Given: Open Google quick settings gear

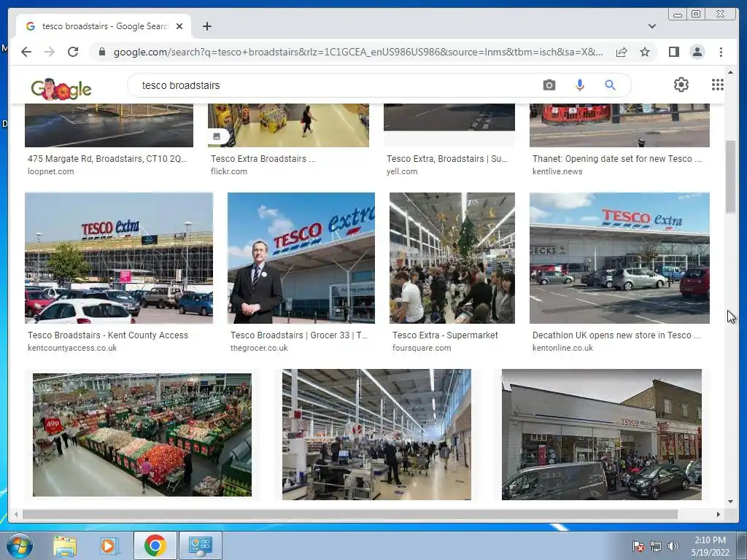Looking at the screenshot, I should 681,85.
